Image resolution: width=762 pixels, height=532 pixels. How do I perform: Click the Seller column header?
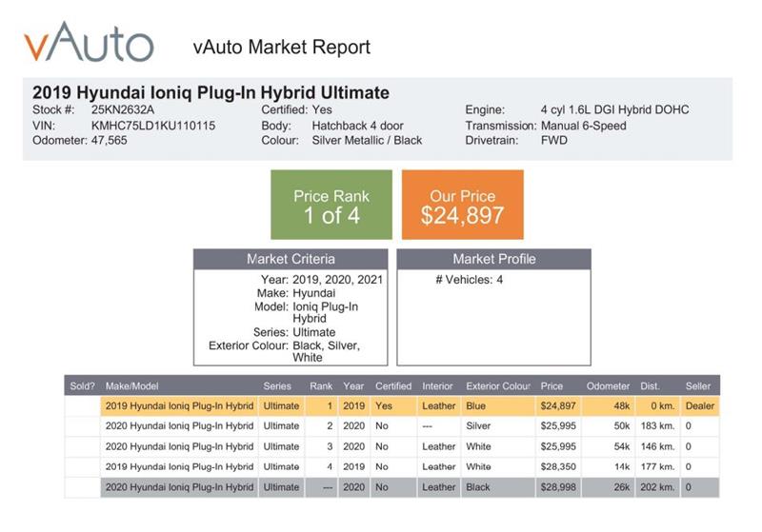pyautogui.click(x=698, y=386)
